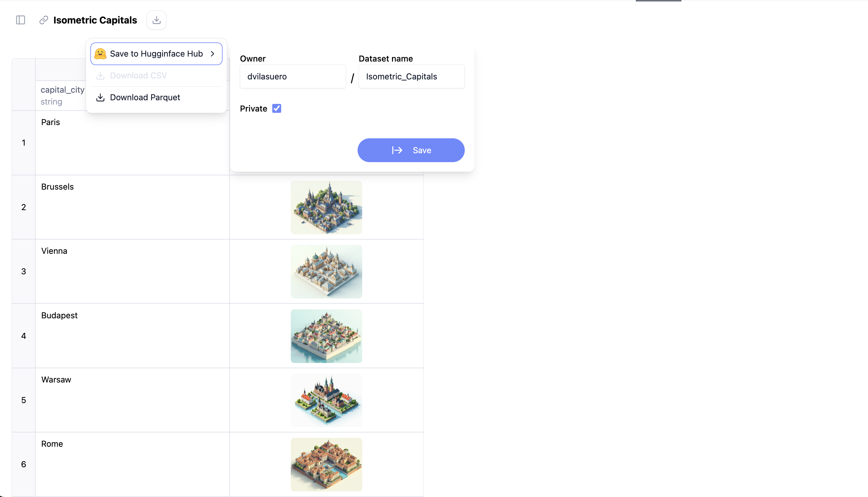This screenshot has height=497, width=868.
Task: Click the arrow icon inside Save button
Action: pyautogui.click(x=397, y=150)
